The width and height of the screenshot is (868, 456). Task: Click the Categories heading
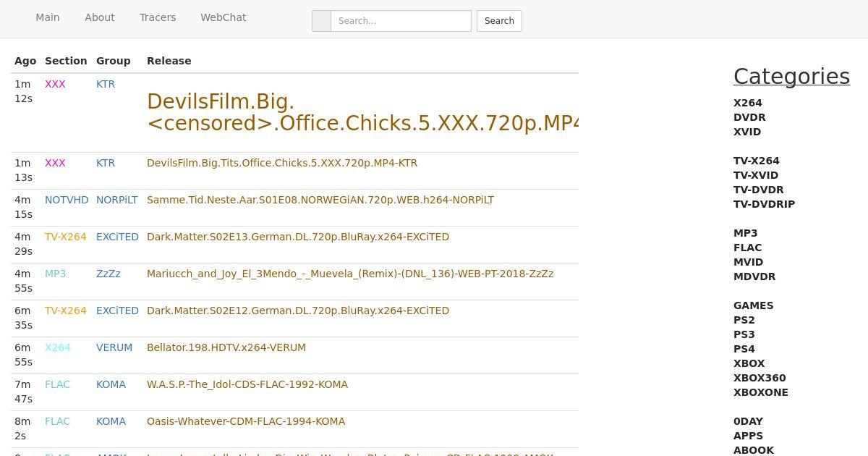pos(791,76)
